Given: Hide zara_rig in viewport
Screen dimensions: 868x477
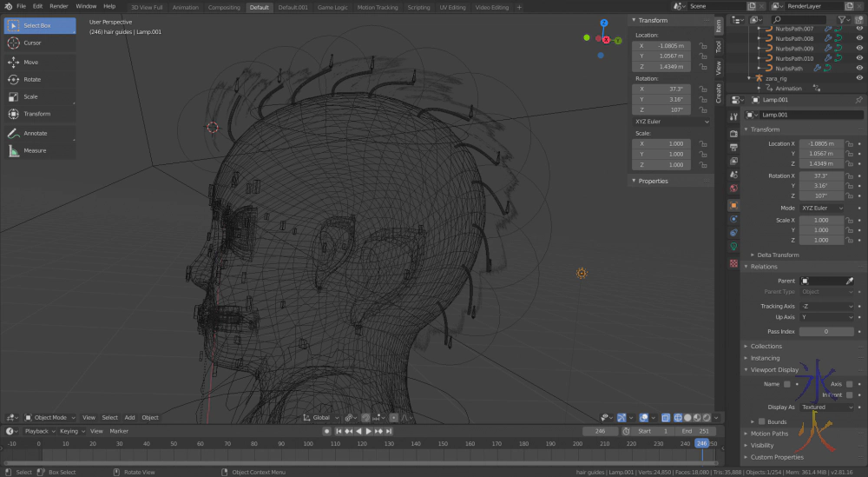Looking at the screenshot, I should pyautogui.click(x=859, y=78).
